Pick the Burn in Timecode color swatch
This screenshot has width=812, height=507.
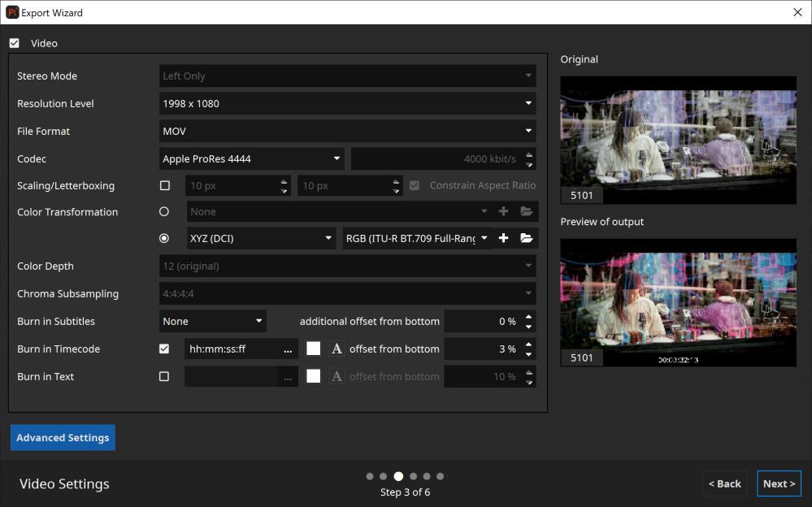[314, 349]
